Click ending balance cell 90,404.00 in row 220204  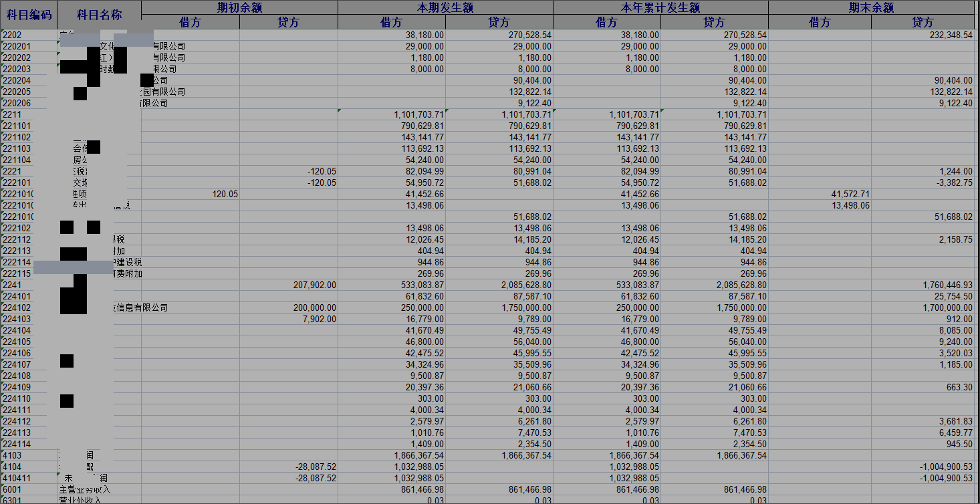tap(923, 80)
